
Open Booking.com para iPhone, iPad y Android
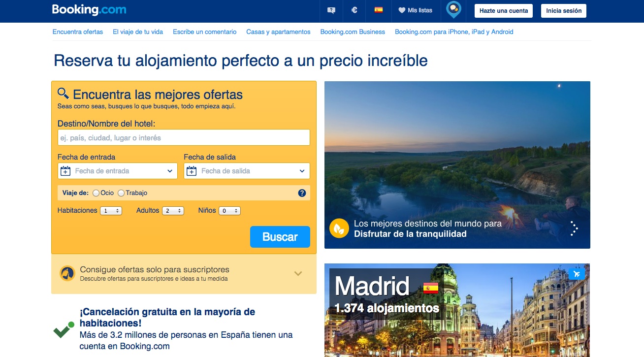pos(454,32)
